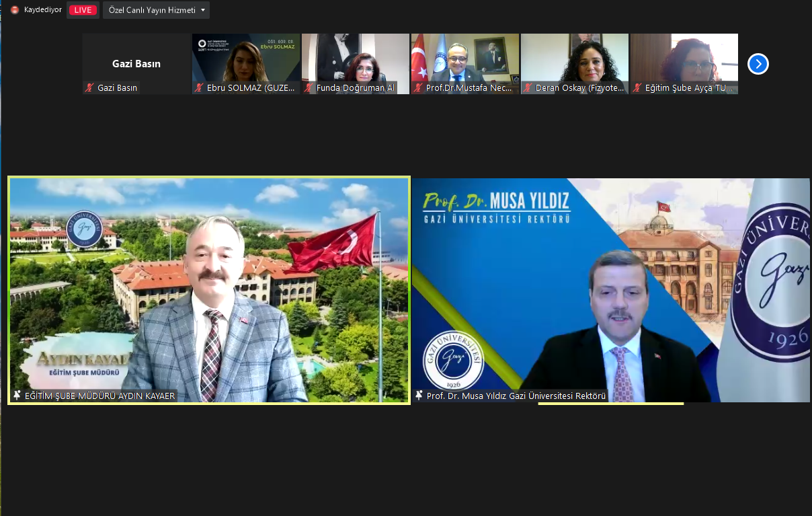812x516 pixels.
Task: Open the Özel Canlı Yayın Hizmeti dropdown
Action: pos(156,10)
